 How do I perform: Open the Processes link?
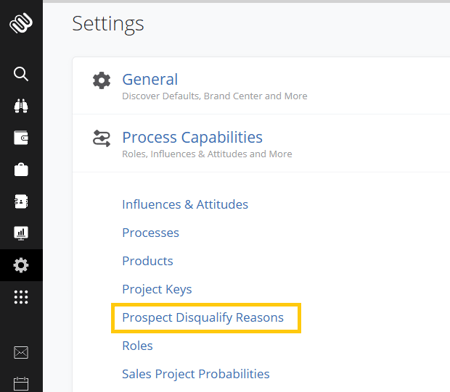pyautogui.click(x=151, y=233)
